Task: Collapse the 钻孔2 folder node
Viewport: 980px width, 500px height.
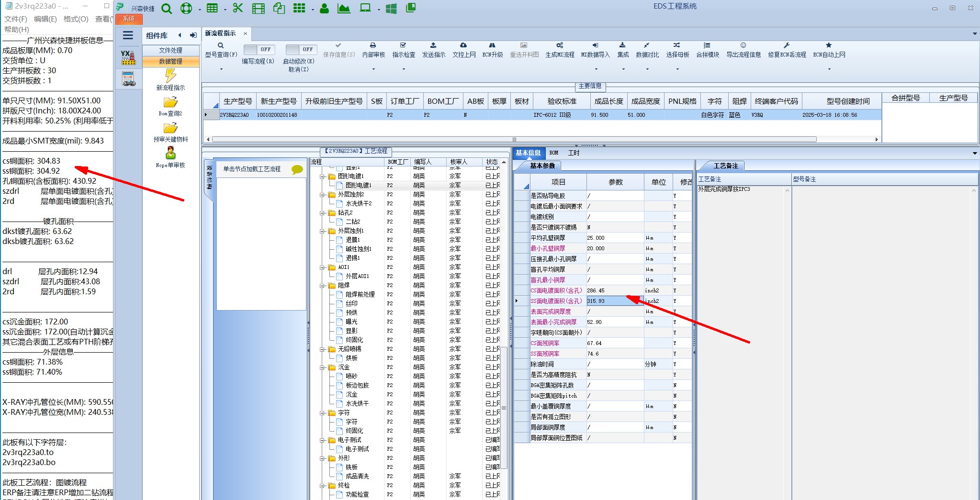Action: click(x=323, y=213)
